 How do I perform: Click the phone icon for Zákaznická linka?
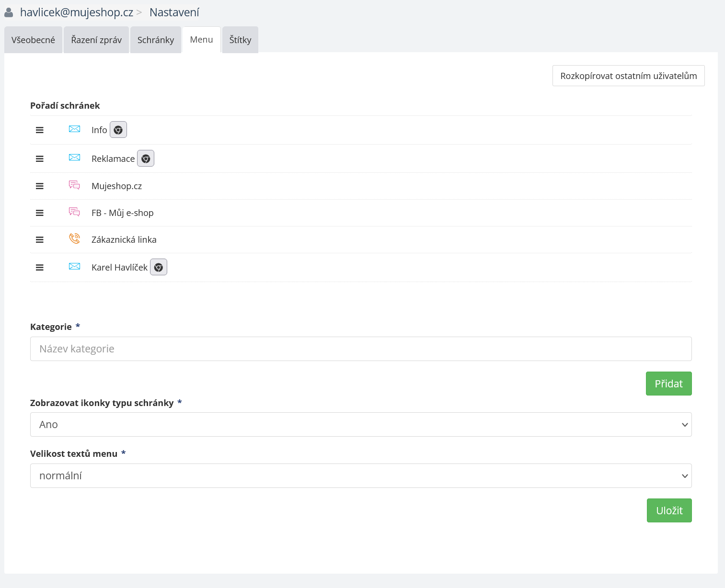(x=74, y=238)
